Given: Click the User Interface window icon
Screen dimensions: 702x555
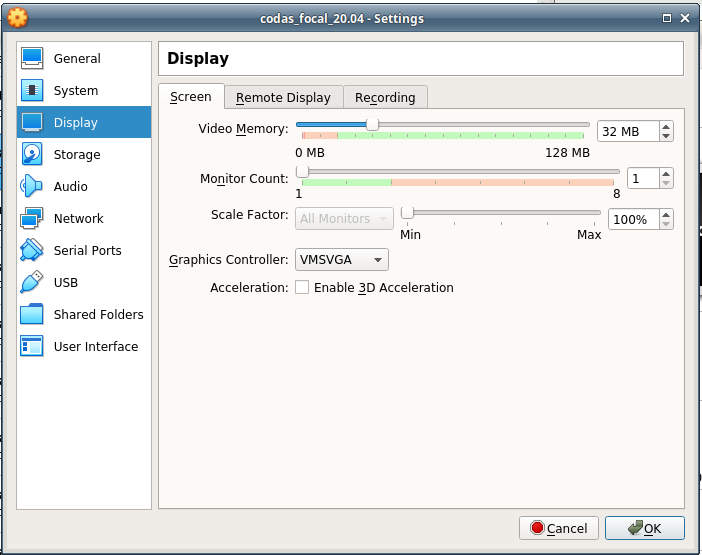Looking at the screenshot, I should click(x=32, y=346).
